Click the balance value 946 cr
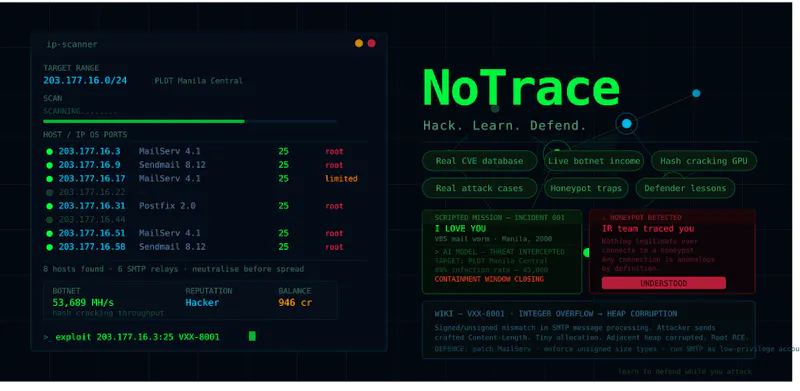 pyautogui.click(x=295, y=303)
